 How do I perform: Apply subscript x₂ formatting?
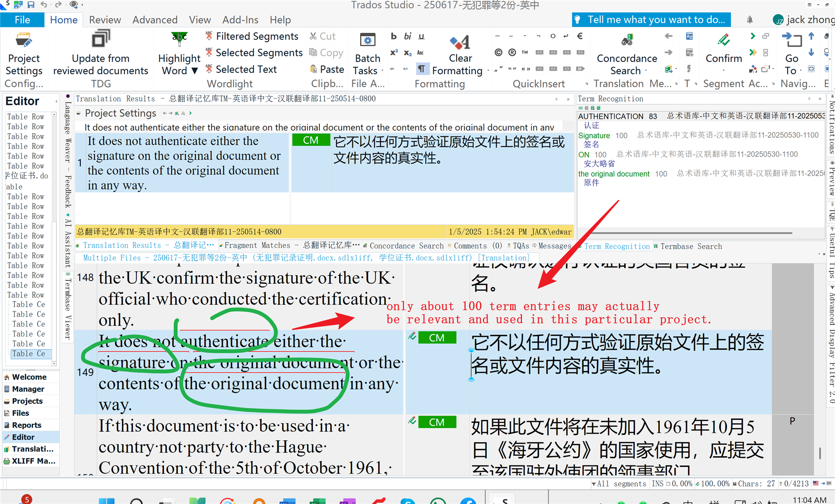click(x=408, y=52)
